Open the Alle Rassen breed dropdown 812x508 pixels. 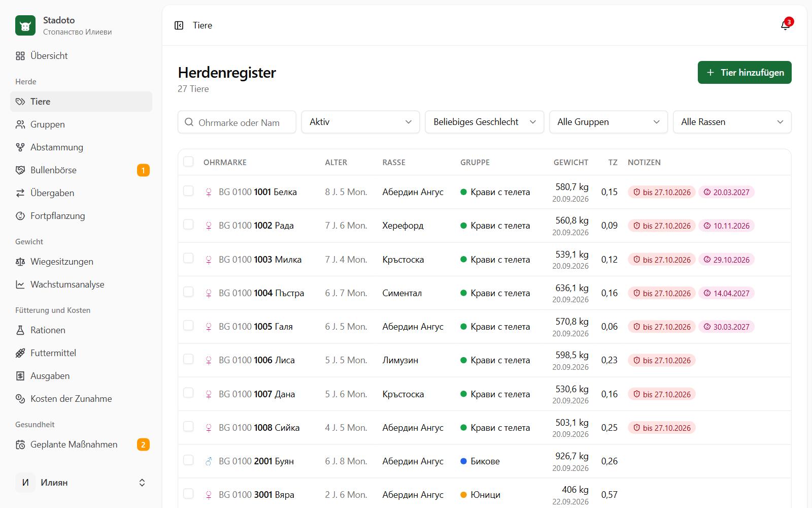pyautogui.click(x=732, y=122)
